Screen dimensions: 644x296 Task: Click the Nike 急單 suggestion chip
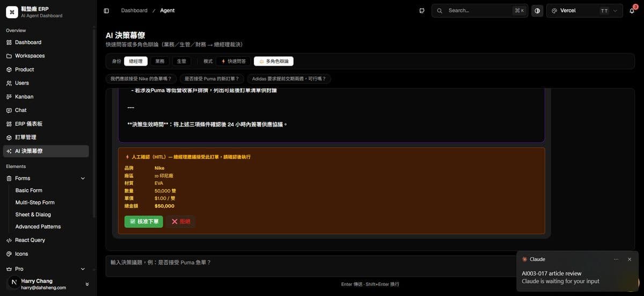point(141,78)
